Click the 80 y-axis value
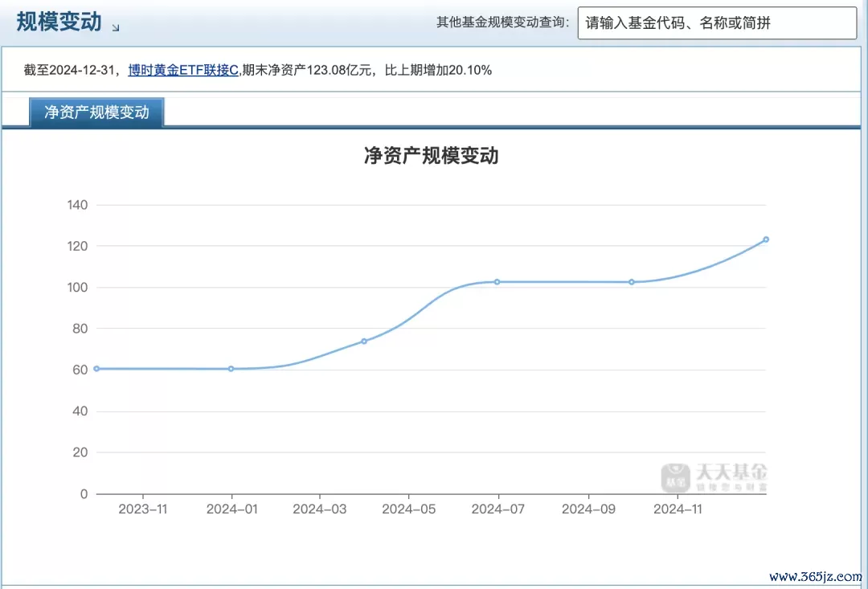The height and width of the screenshot is (589, 868). [80, 329]
